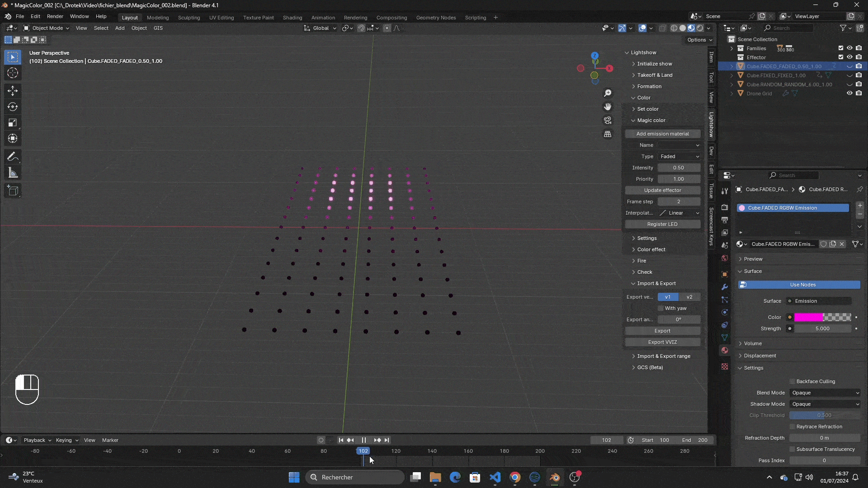
Task: Hide Drone Grid in viewport
Action: (x=849, y=94)
